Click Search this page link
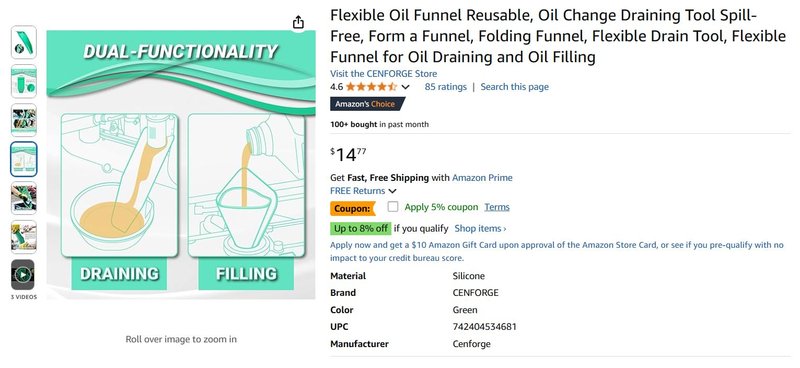The height and width of the screenshot is (368, 800). pos(514,87)
